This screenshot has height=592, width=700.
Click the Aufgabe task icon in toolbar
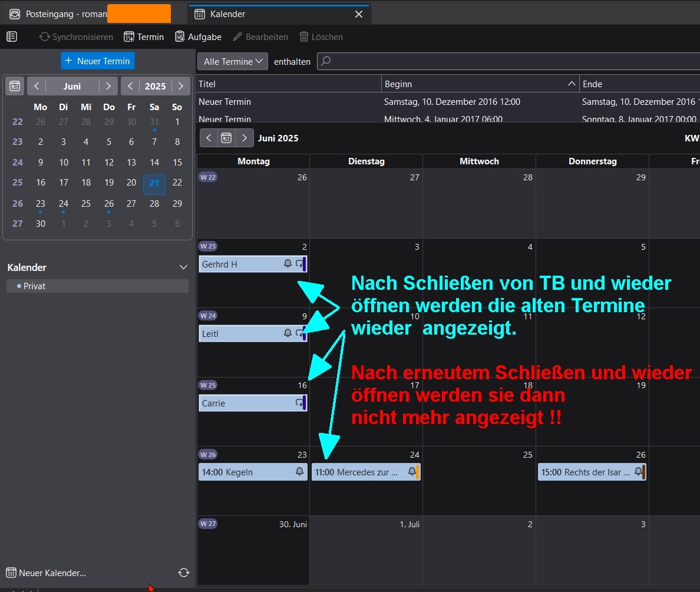(180, 37)
